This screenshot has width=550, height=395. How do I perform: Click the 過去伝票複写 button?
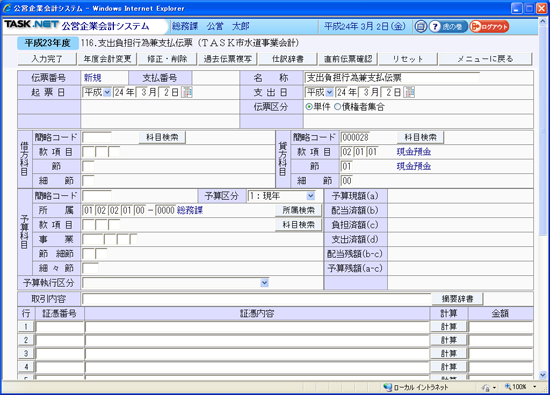click(227, 59)
